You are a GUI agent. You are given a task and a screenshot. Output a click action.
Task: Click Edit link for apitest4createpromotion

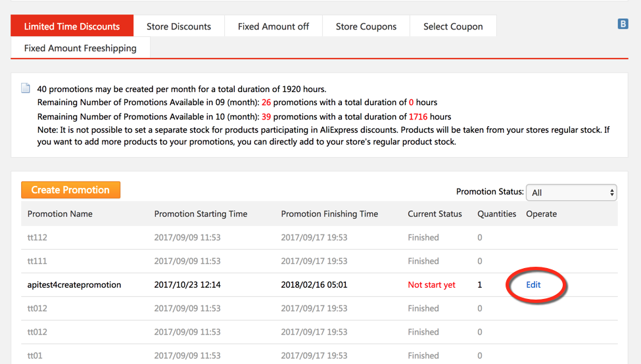pos(533,284)
